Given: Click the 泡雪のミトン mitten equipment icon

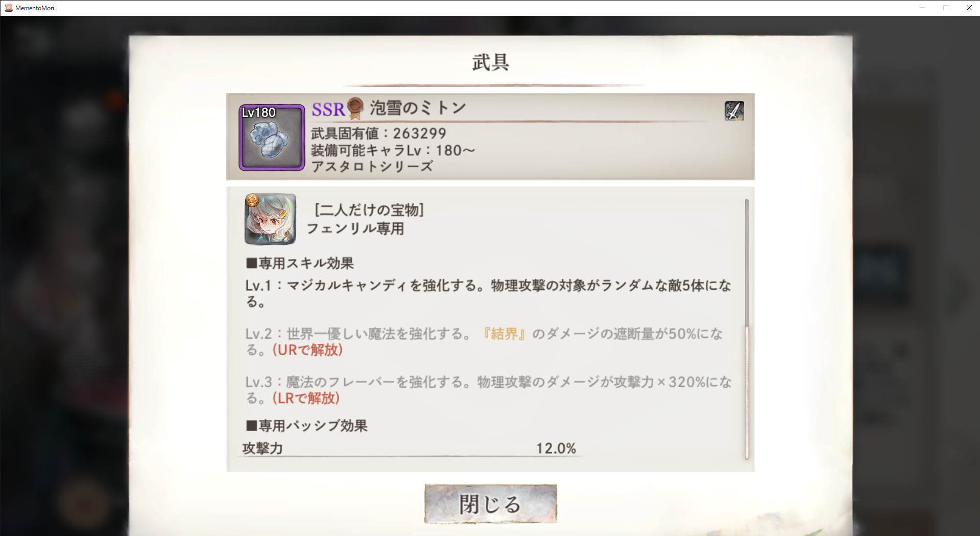Looking at the screenshot, I should (x=272, y=137).
